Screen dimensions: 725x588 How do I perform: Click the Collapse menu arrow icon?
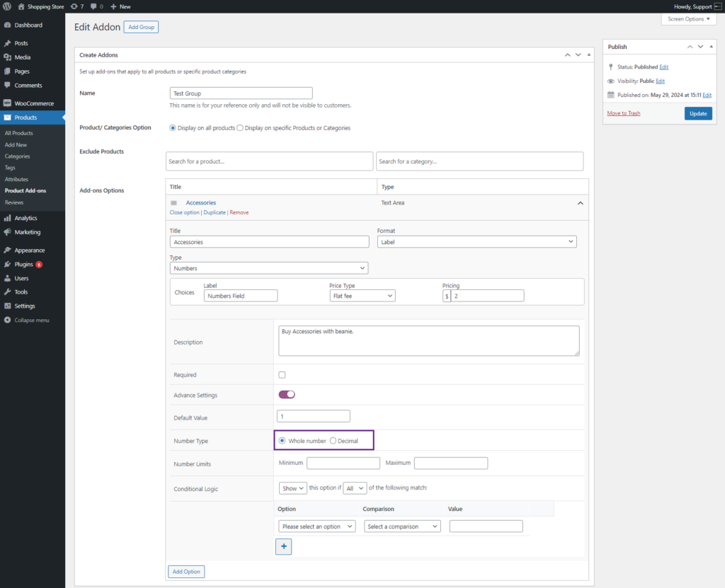tap(7, 320)
